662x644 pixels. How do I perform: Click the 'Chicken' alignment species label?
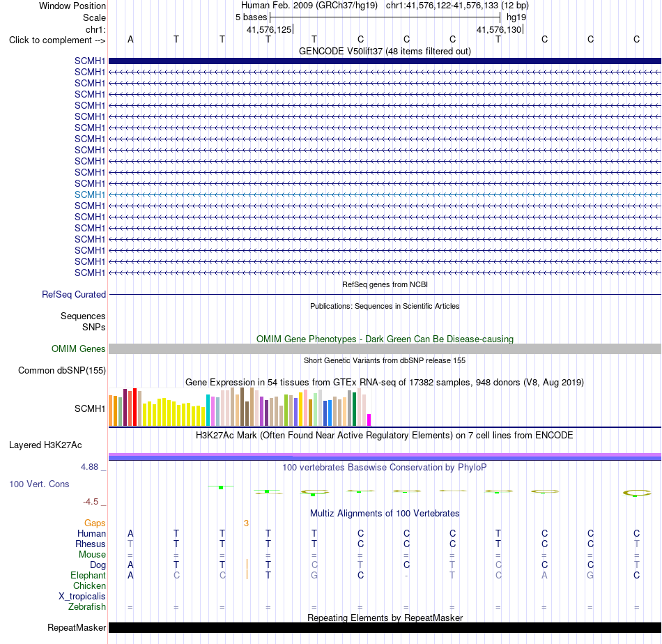(x=89, y=585)
